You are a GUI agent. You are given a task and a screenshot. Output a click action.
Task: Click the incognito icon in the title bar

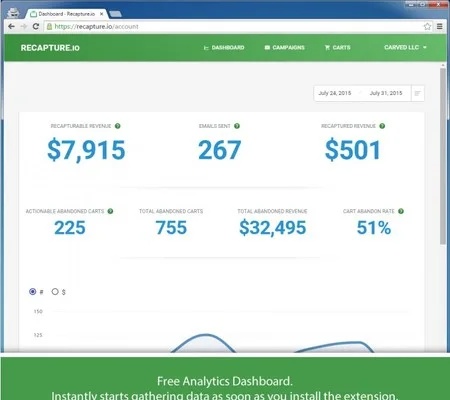13,13
